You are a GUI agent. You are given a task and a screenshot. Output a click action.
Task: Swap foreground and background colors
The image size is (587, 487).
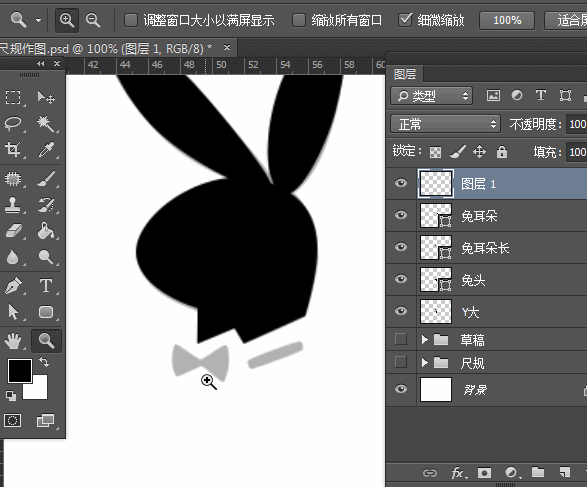pos(44,362)
